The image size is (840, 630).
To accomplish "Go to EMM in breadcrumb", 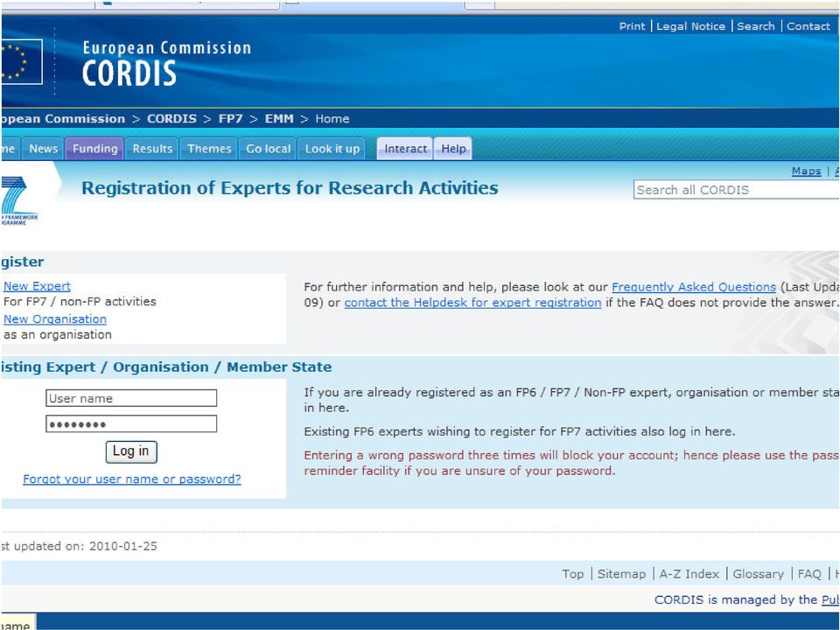I will click(279, 118).
